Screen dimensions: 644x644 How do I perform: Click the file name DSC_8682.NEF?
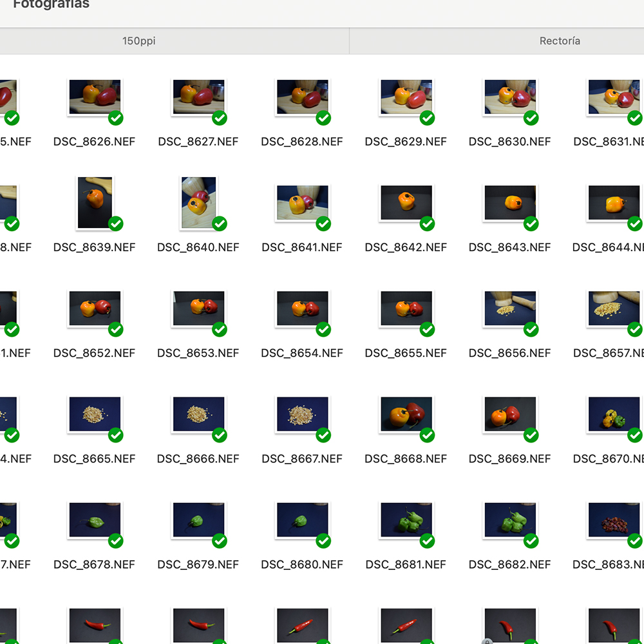[x=509, y=565]
